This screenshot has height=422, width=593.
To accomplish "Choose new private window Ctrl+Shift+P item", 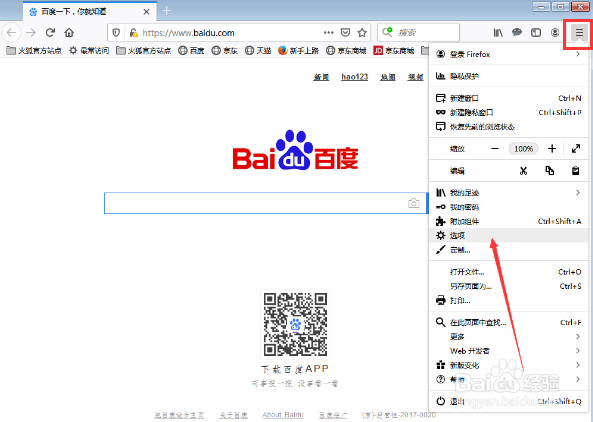I will [x=508, y=112].
